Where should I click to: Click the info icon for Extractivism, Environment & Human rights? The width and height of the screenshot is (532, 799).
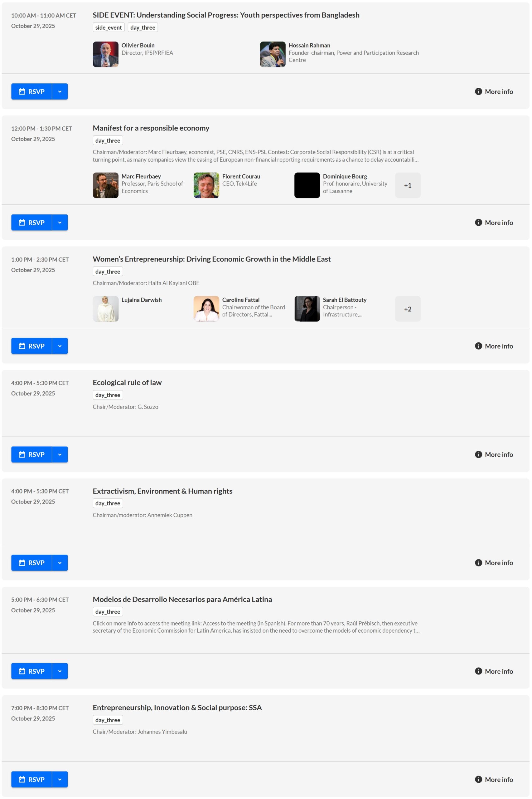478,563
